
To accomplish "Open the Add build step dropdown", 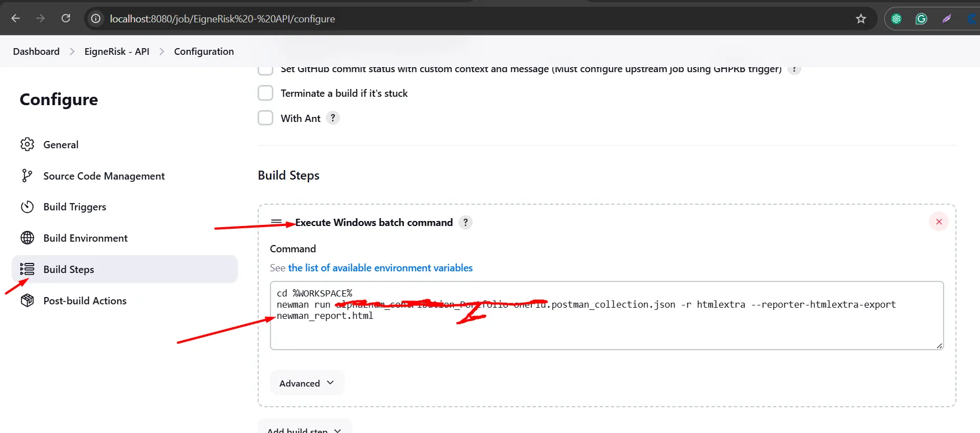I will coord(305,426).
